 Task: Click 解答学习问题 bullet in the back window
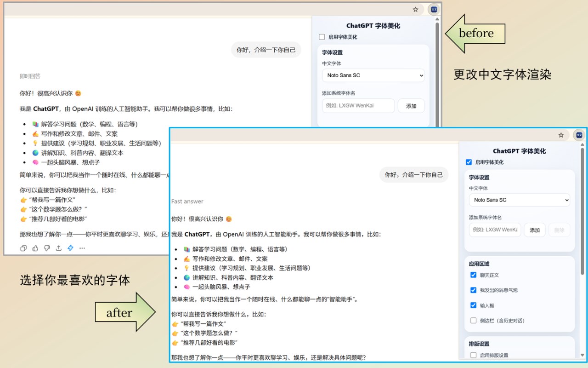coord(85,124)
